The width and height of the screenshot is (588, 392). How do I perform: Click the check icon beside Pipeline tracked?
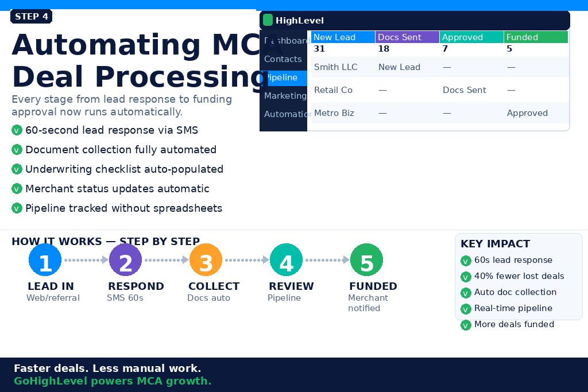click(x=17, y=208)
